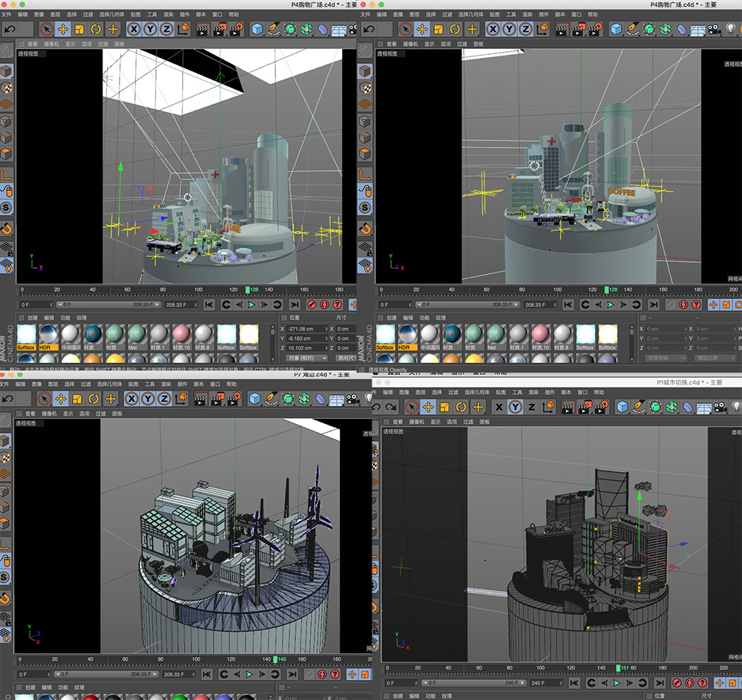
Task: Select the Move tool in P1城市切换 window
Action: tap(428, 407)
